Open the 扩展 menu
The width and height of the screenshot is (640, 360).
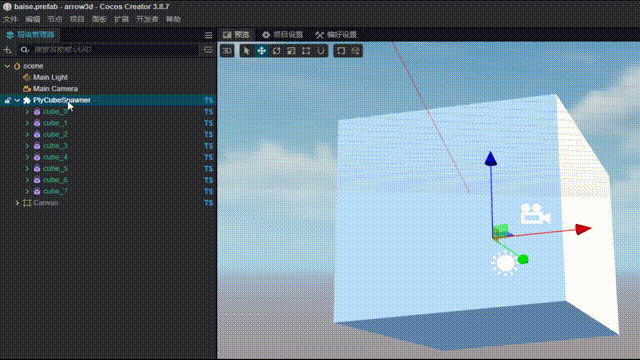click(121, 19)
